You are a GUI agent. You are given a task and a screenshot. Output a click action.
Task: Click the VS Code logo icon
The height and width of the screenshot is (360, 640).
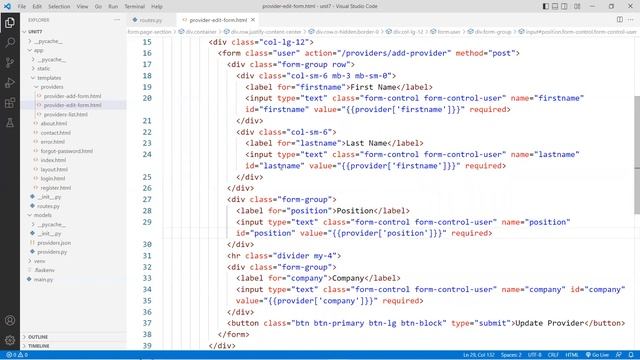coord(7,6)
